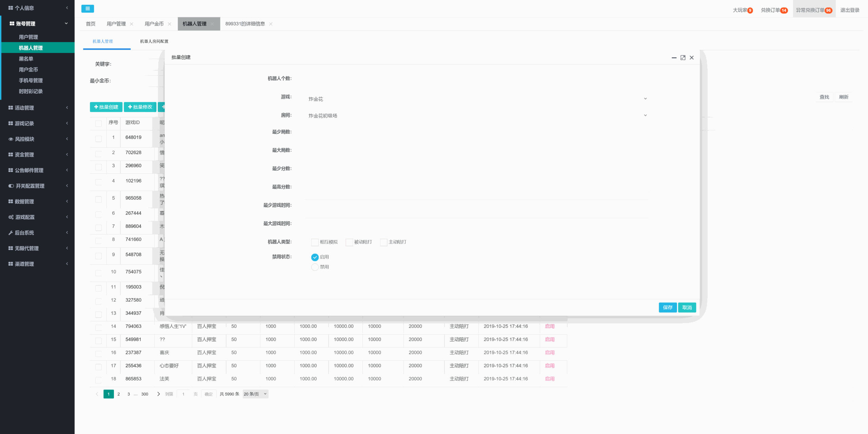Switch to the 机器人房间配置 tab
868x434 pixels.
(x=154, y=41)
